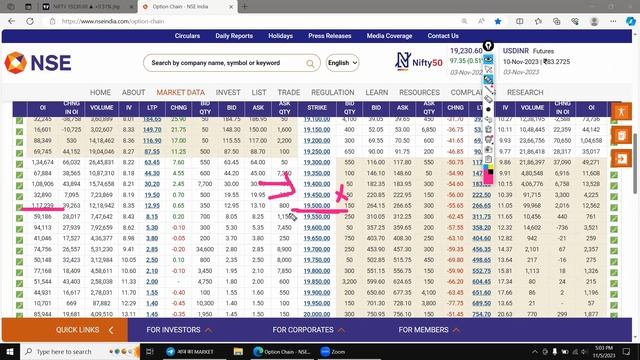The image size is (640, 360).
Task: Toggle the eye icon in the annotation toolbar
Action: pyautogui.click(x=488, y=60)
